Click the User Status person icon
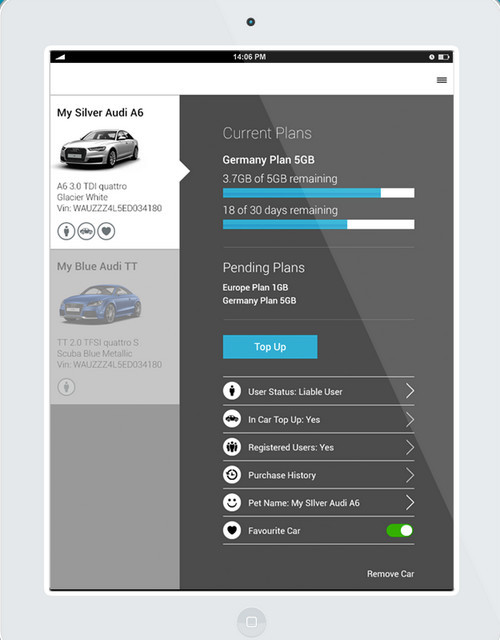 tap(232, 391)
